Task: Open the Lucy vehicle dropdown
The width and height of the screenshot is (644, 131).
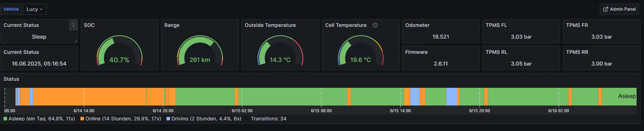Action: (x=35, y=9)
